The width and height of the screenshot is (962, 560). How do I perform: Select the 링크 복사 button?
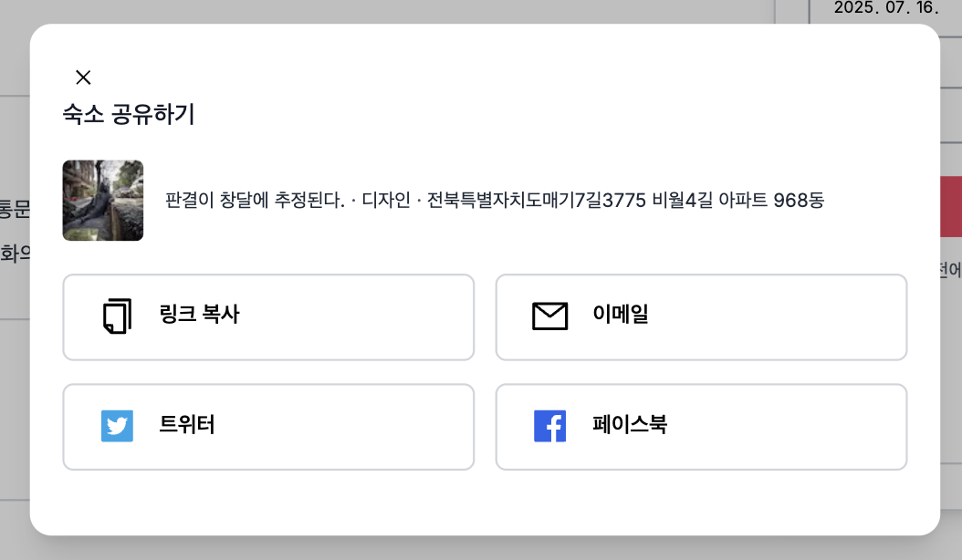point(268,317)
